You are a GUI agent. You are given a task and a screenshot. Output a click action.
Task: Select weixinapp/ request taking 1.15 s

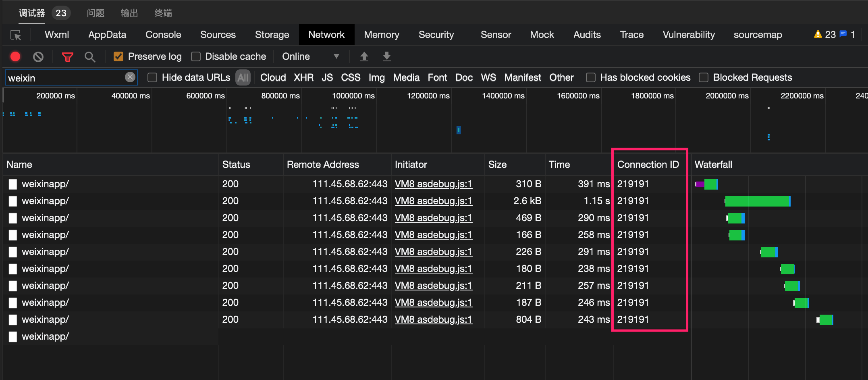45,201
